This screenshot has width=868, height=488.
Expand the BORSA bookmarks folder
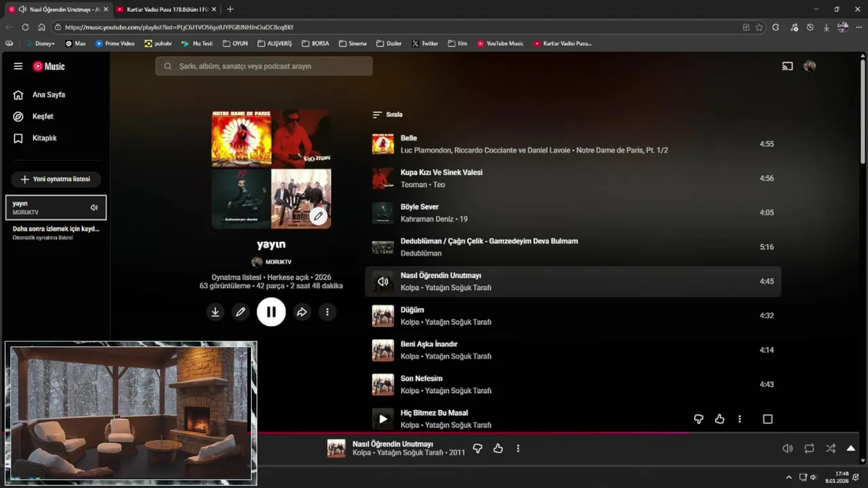pyautogui.click(x=315, y=43)
